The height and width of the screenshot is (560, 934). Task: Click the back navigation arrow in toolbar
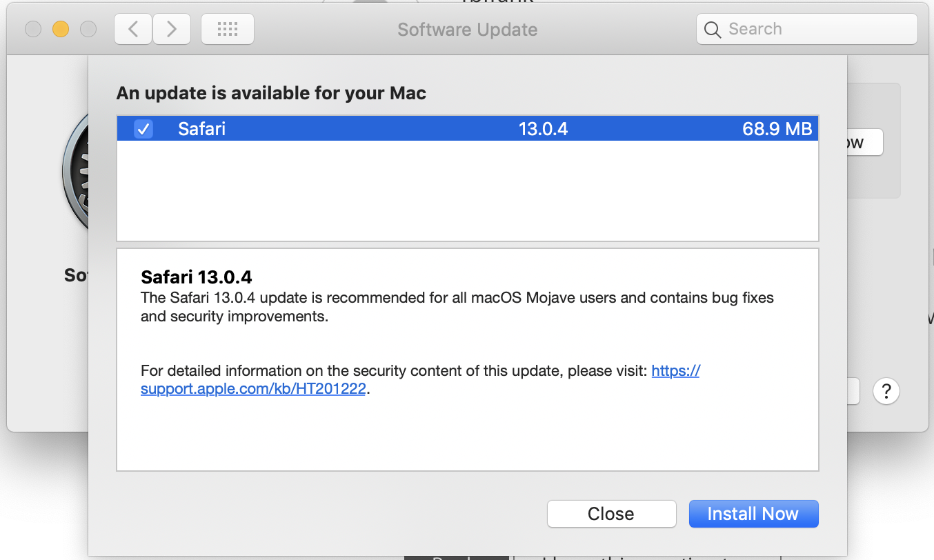point(133,29)
